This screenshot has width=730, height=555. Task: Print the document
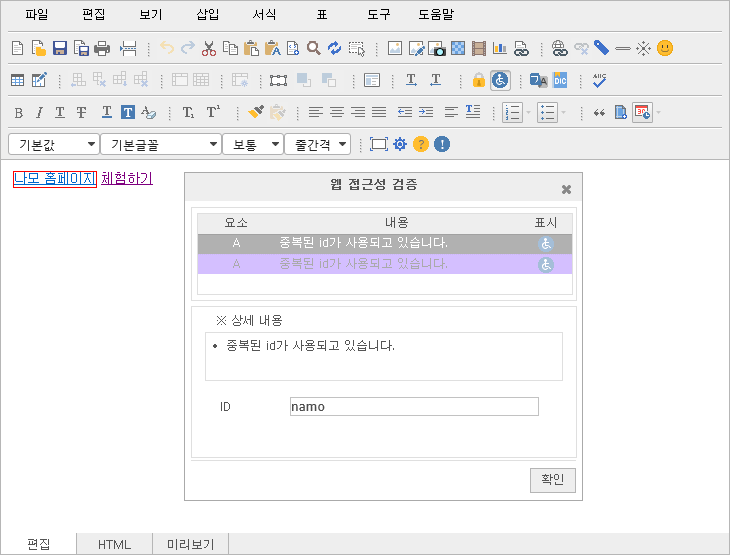point(102,48)
